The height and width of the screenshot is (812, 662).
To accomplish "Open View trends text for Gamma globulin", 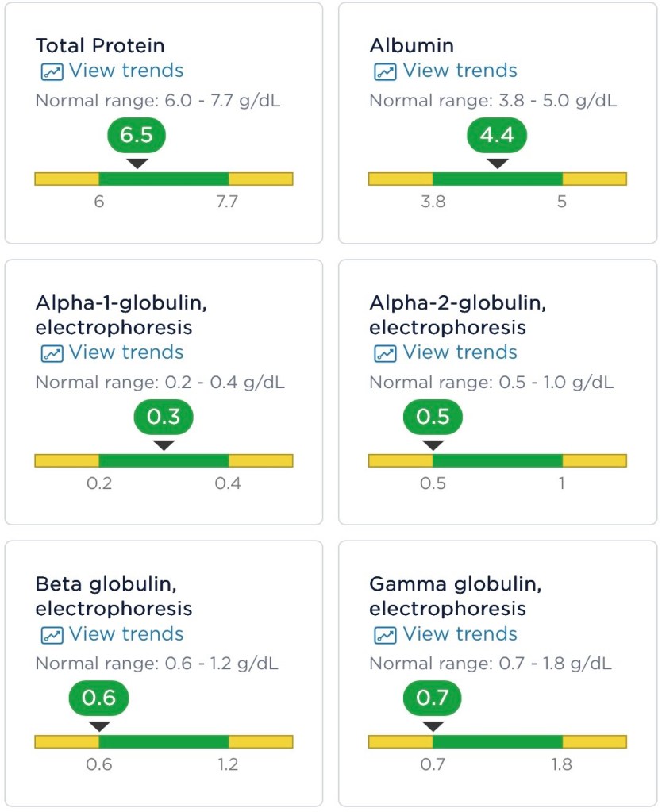I will 460,634.
